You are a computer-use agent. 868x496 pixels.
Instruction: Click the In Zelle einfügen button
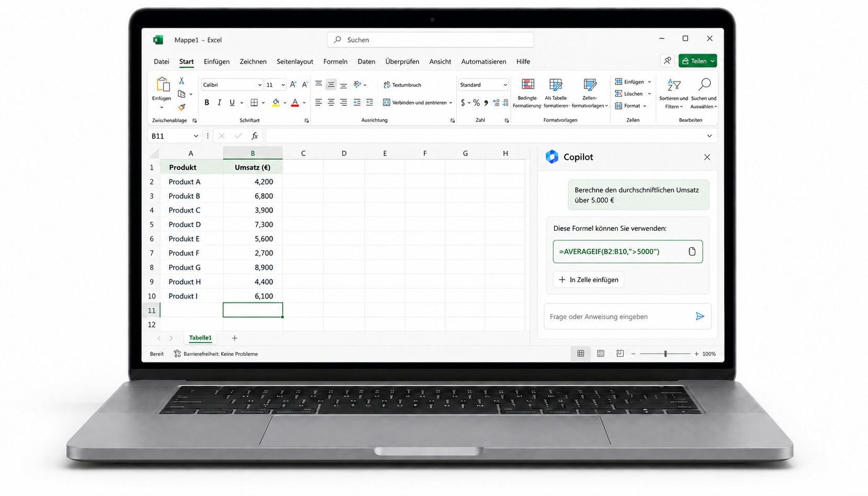(589, 279)
